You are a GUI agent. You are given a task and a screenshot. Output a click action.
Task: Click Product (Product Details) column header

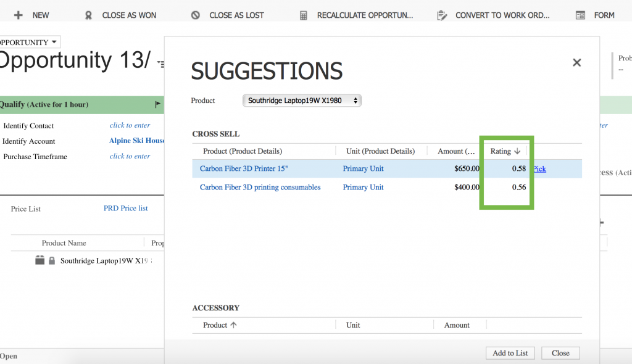click(242, 151)
